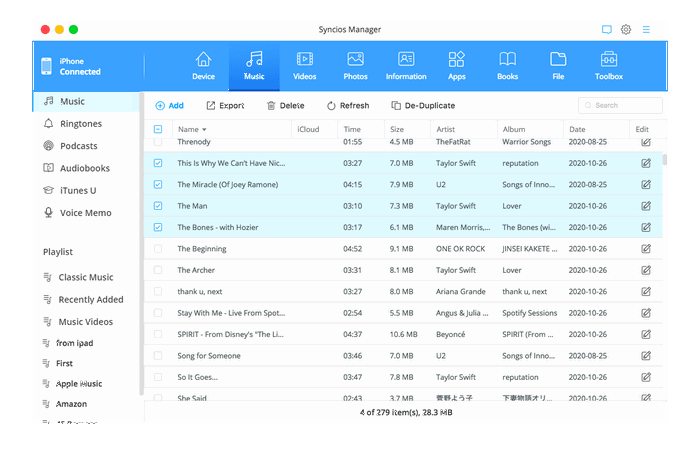Open the Device home icon
This screenshot has height=469, width=700.
click(203, 60)
